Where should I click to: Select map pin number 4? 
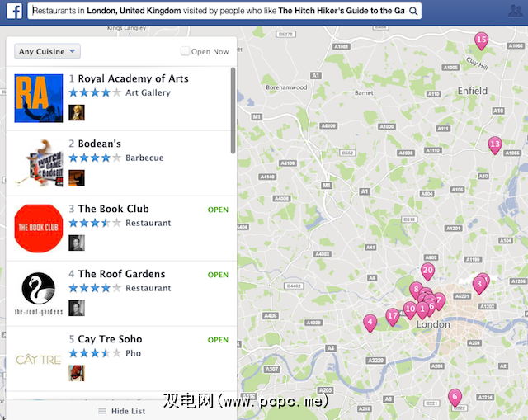pos(370,323)
